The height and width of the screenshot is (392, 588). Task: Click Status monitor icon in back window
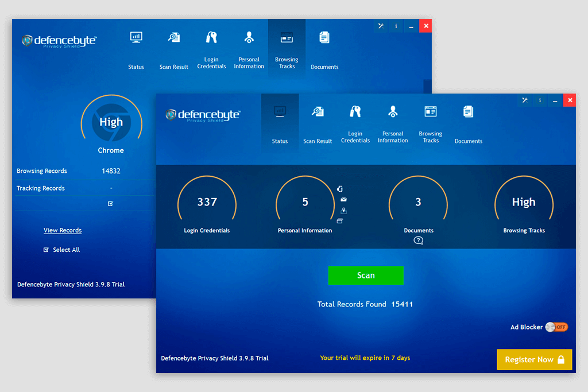(136, 37)
